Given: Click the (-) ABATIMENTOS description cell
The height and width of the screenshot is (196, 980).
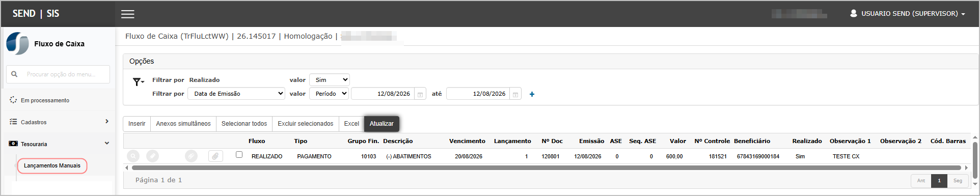Looking at the screenshot, I should [x=409, y=156].
